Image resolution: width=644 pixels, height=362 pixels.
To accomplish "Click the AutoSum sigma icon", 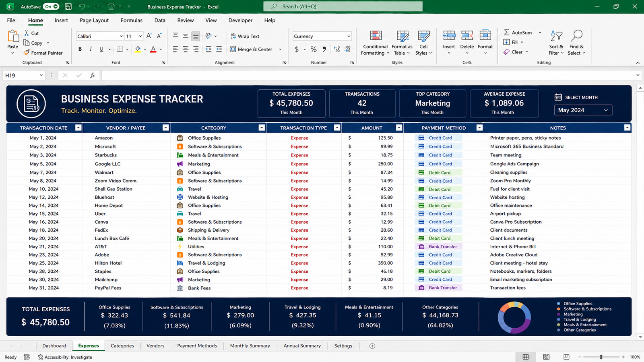I will click(507, 33).
